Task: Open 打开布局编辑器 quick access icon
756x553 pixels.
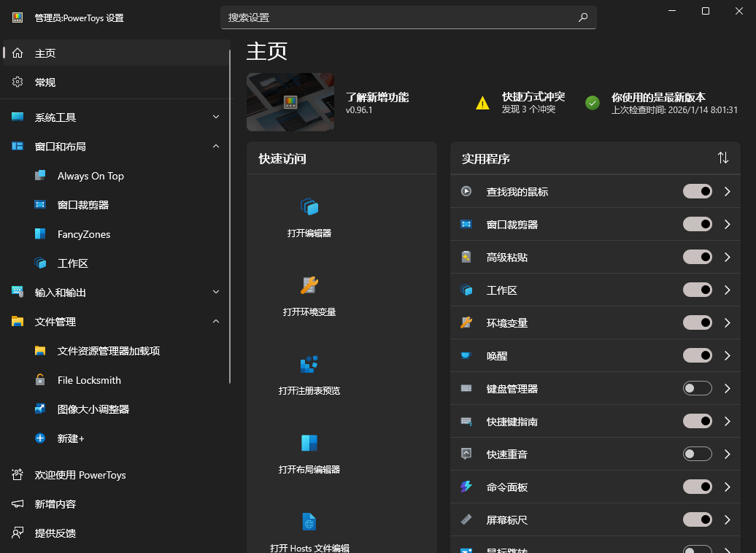Action: [309, 443]
